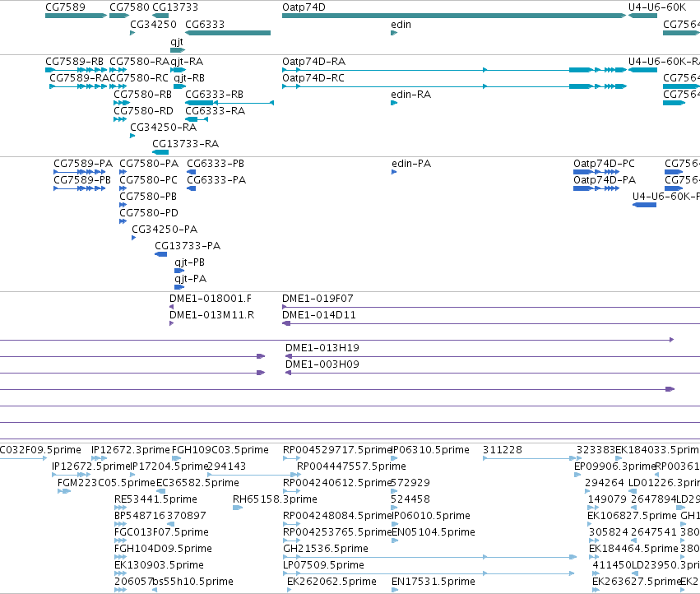
Task: Click the CG7589 gene label
Action: click(x=65, y=7)
